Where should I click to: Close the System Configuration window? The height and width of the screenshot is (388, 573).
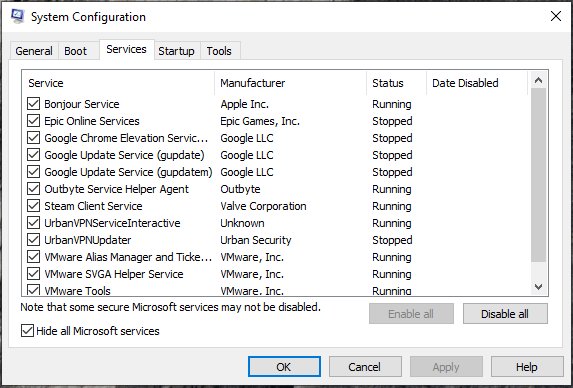coord(556,16)
